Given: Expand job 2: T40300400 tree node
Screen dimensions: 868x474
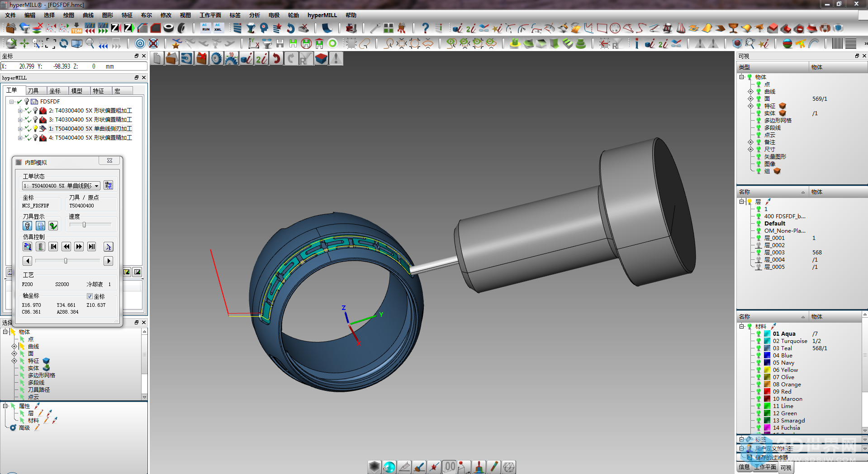Looking at the screenshot, I should [x=20, y=111].
